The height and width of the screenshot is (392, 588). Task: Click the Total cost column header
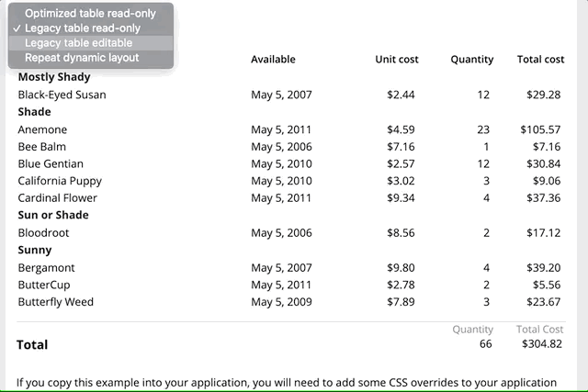tap(540, 59)
